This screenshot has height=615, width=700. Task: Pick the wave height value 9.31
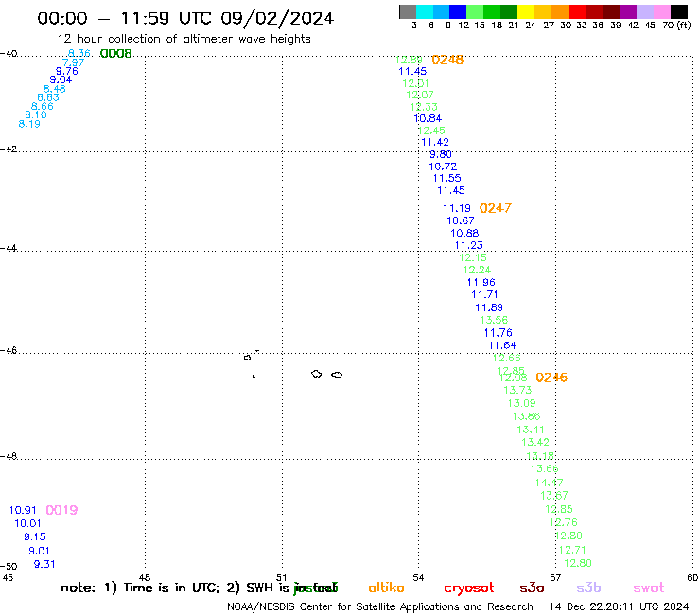(x=44, y=564)
